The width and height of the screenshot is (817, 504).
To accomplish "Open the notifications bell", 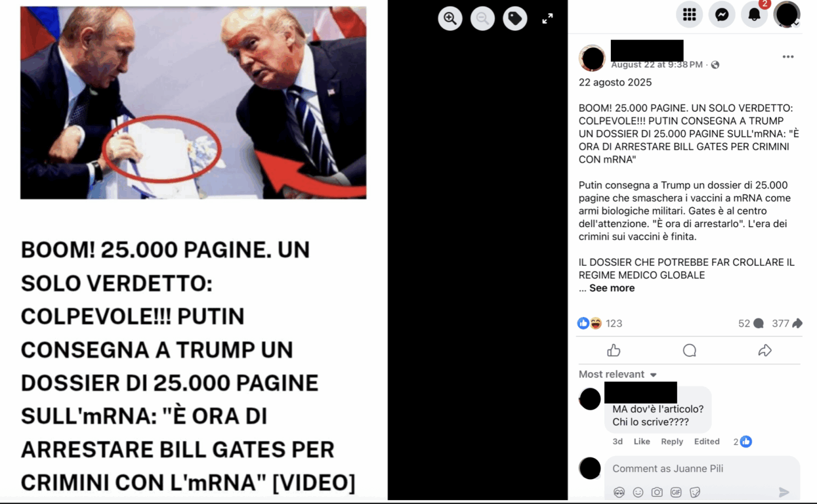I will click(754, 14).
